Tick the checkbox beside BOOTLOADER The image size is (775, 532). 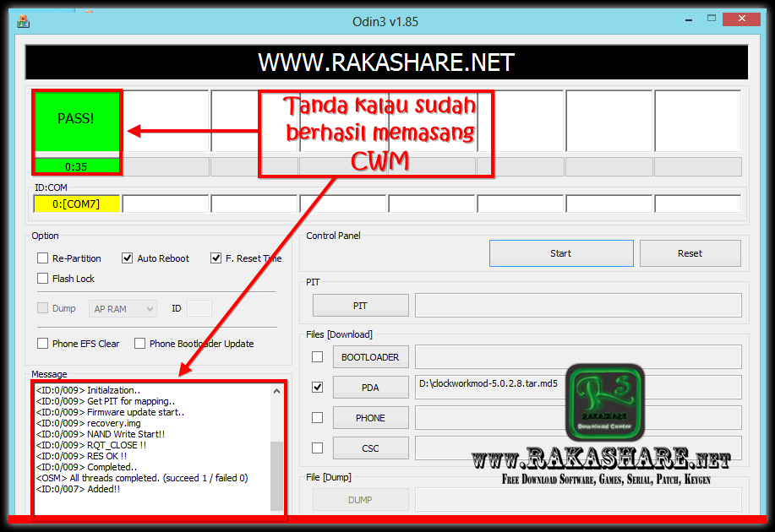click(317, 356)
